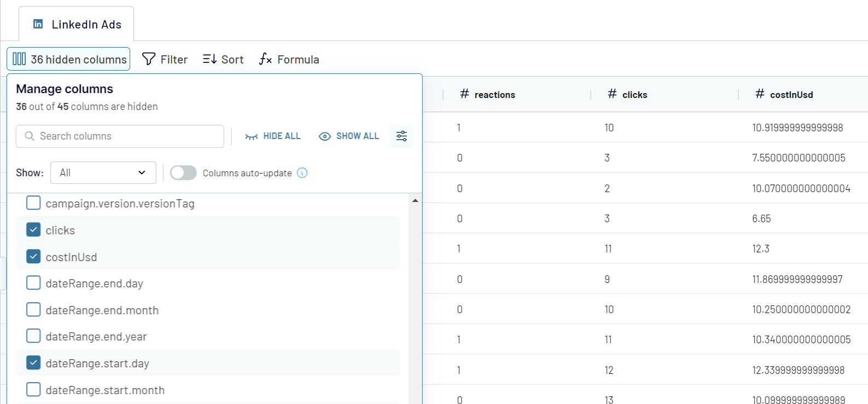Click the hidden-eye icon beside HIDE ALL
Screen dimensions: 868x404
tap(252, 136)
